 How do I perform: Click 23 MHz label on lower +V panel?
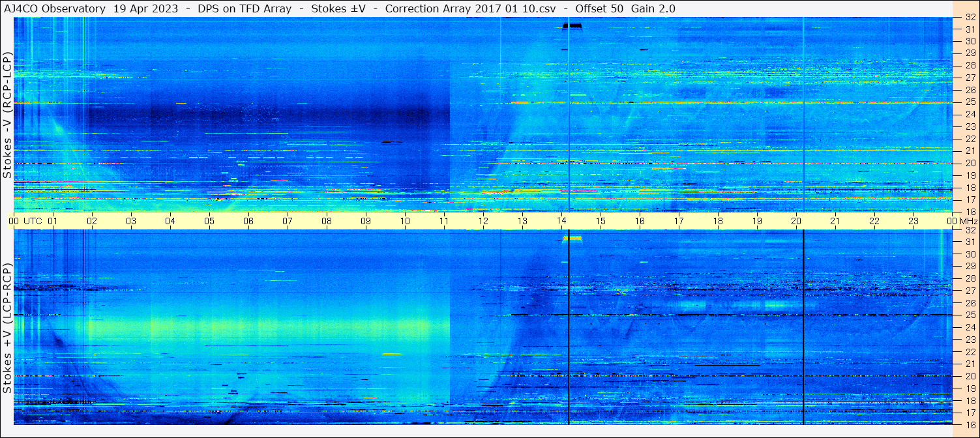point(970,339)
